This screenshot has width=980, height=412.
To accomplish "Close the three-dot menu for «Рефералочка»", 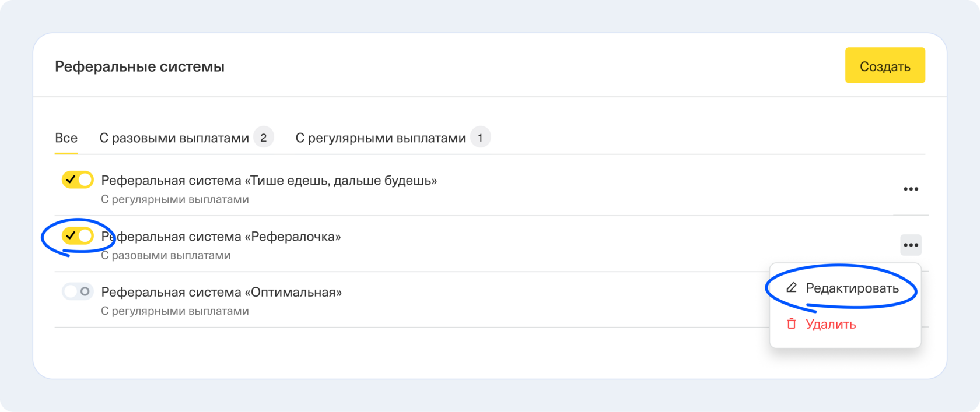I will click(x=911, y=245).
